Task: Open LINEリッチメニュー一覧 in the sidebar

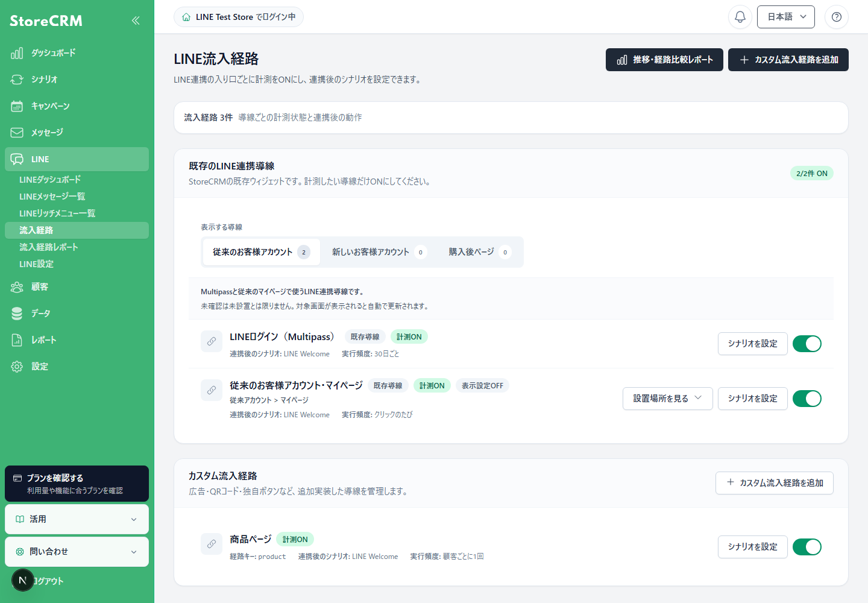Action: tap(57, 213)
